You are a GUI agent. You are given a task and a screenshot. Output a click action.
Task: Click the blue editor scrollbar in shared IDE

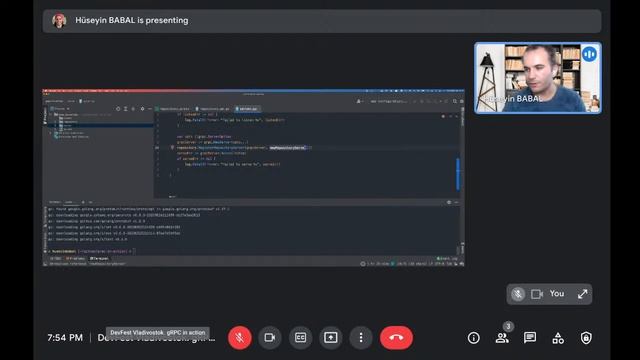tap(458, 174)
